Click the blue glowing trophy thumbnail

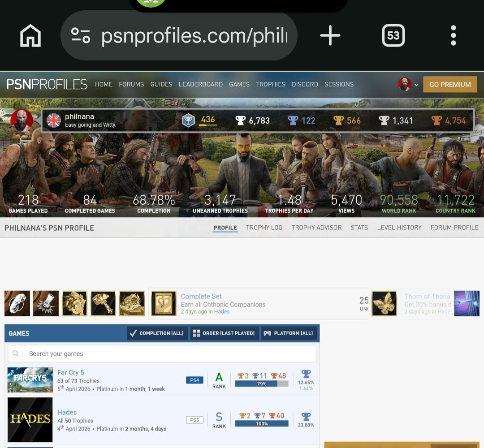(x=467, y=303)
